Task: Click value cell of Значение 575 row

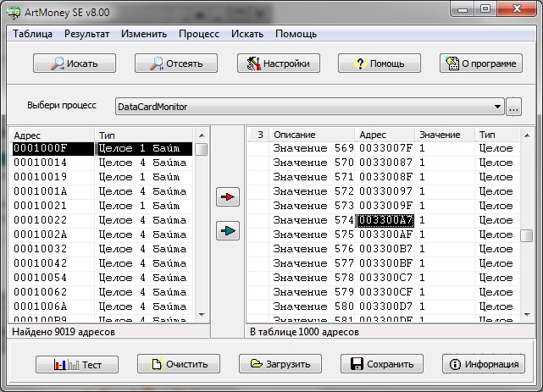Action: (x=445, y=235)
